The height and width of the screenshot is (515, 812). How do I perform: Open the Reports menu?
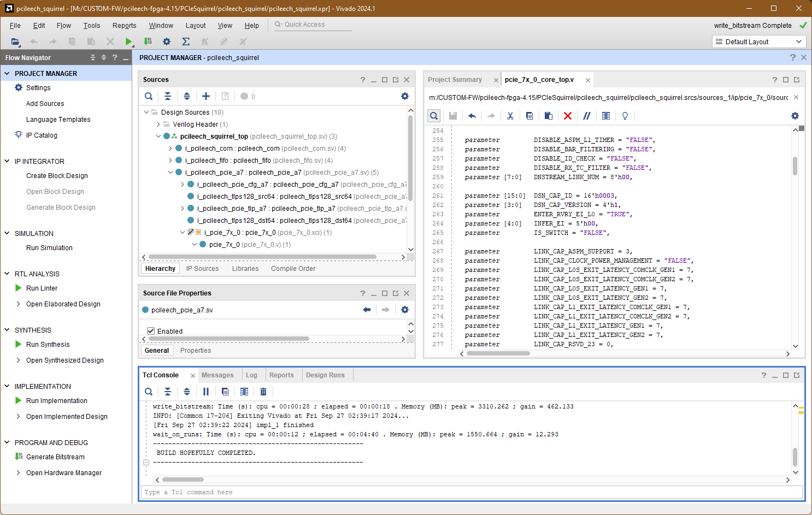(x=124, y=26)
